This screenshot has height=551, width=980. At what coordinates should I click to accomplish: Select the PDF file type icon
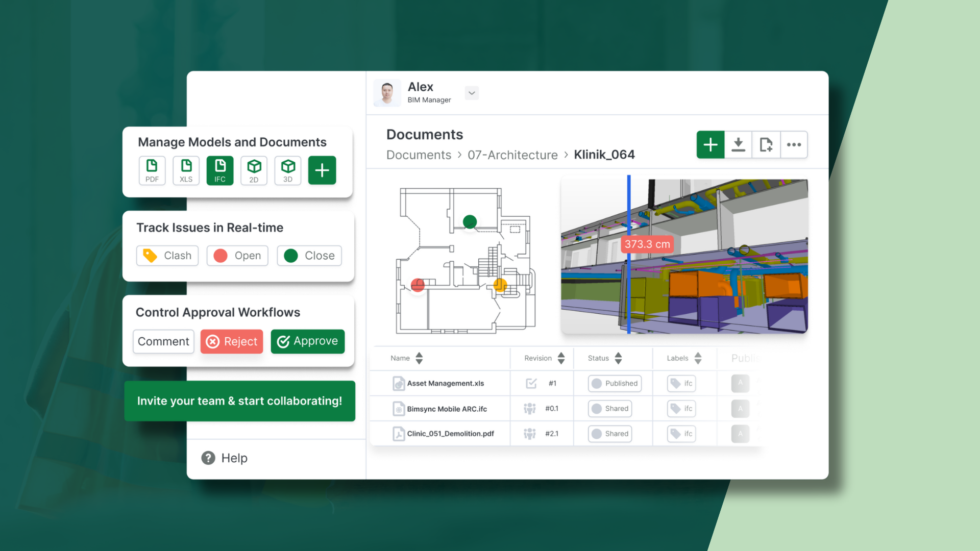click(152, 170)
